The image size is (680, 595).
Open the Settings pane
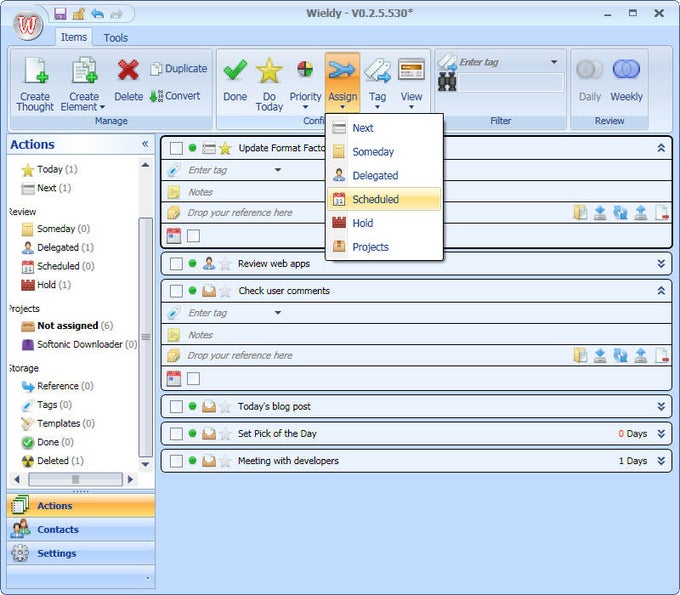pyautogui.click(x=81, y=553)
